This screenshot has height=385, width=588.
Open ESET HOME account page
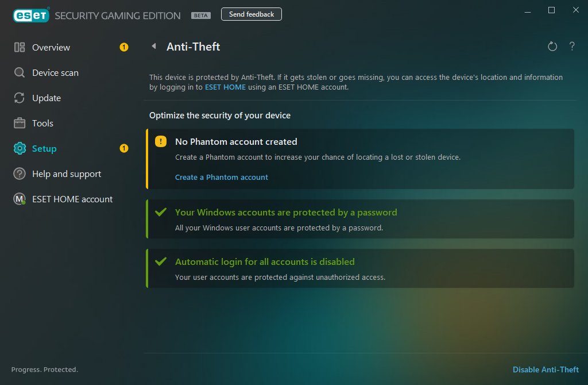(72, 199)
